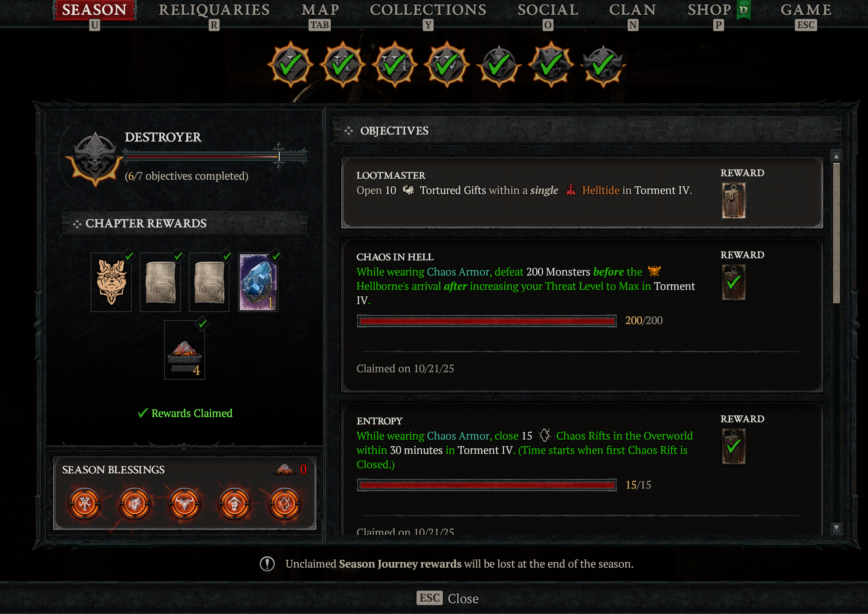Select the fifth checked chapter badge
Viewport: 868px width, 614px height.
(x=499, y=65)
